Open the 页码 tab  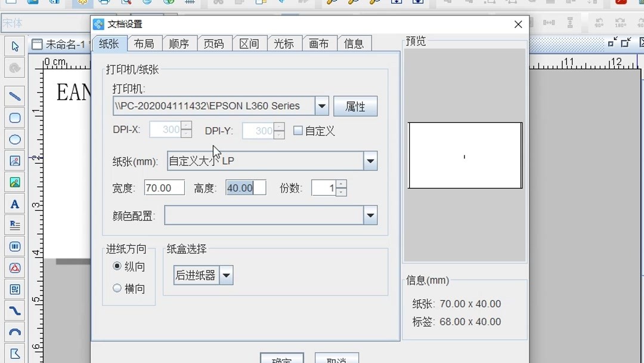click(x=214, y=43)
